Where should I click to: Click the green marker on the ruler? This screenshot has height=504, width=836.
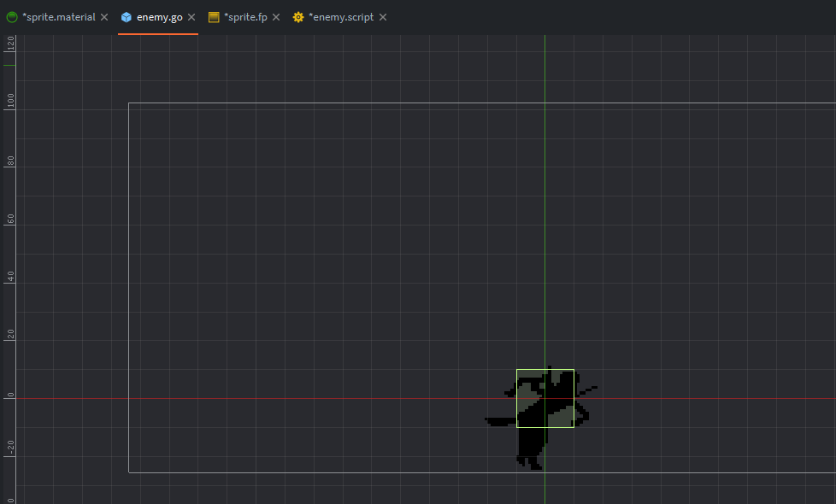coord(9,65)
